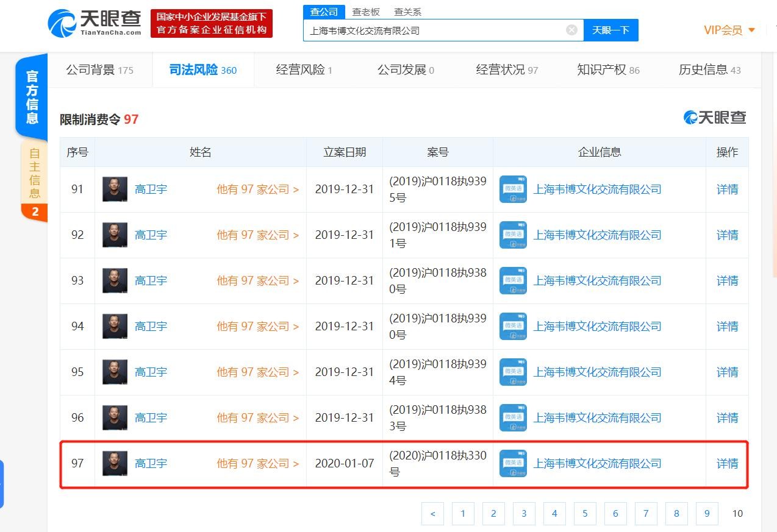The height and width of the screenshot is (532, 777).
Task: Clear the search box with X icon
Action: pos(571,30)
